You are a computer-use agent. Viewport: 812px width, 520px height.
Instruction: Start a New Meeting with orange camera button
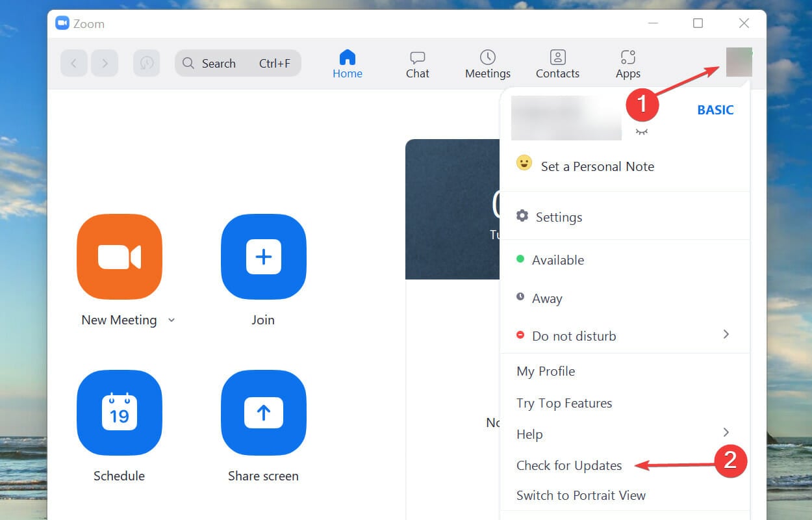click(x=120, y=257)
